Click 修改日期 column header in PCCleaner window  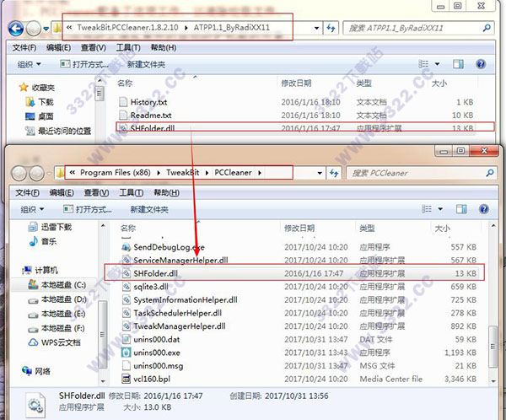[299, 229]
